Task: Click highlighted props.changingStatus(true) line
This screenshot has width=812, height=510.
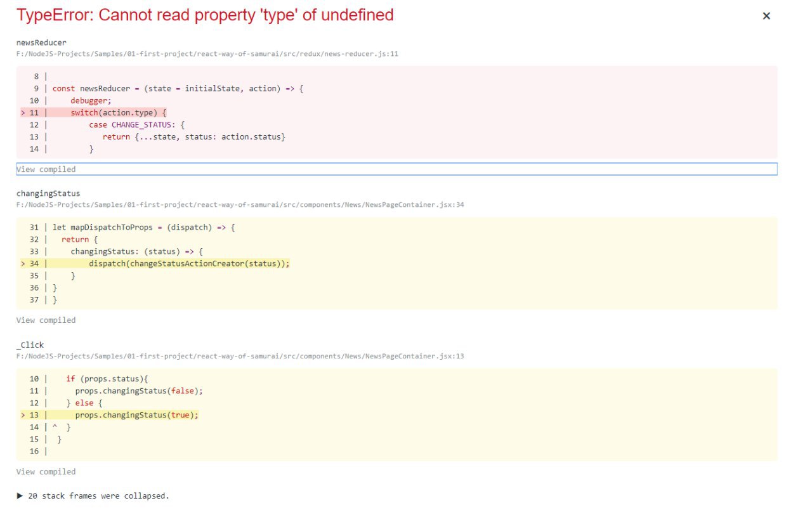Action: (136, 415)
